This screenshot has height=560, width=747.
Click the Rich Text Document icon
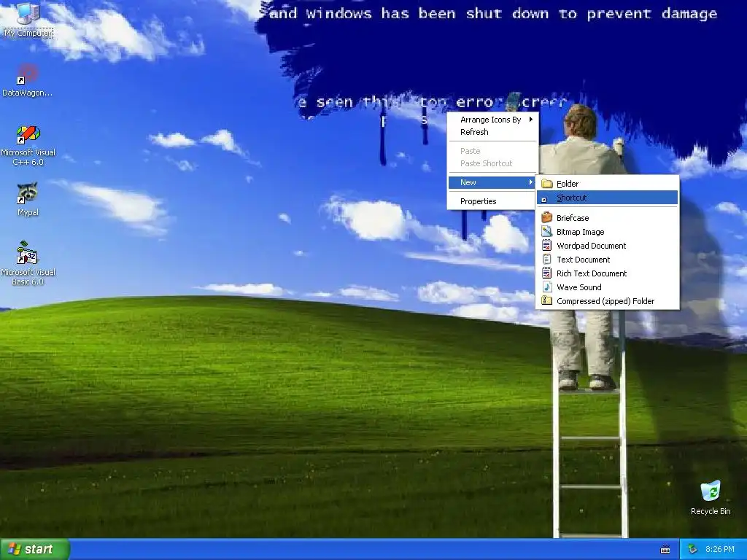(547, 273)
